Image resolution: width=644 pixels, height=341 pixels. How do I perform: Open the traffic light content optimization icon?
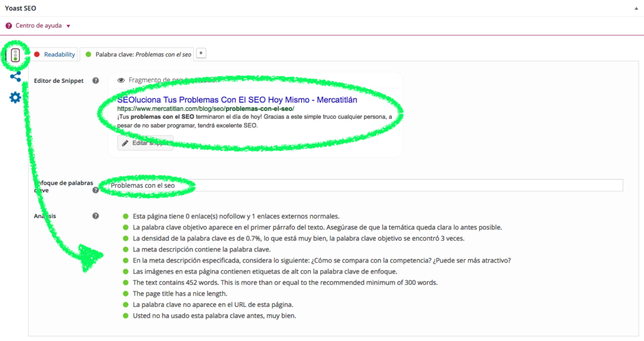click(15, 55)
